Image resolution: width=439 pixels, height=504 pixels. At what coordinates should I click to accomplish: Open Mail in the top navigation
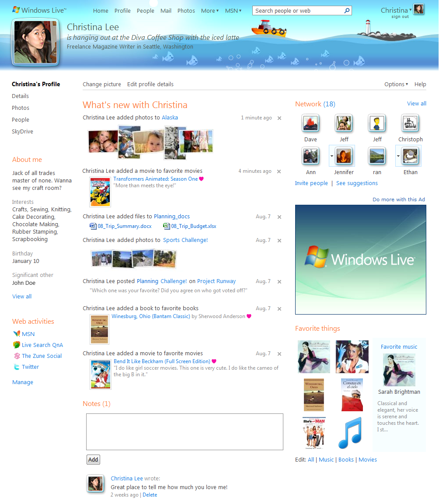166,10
